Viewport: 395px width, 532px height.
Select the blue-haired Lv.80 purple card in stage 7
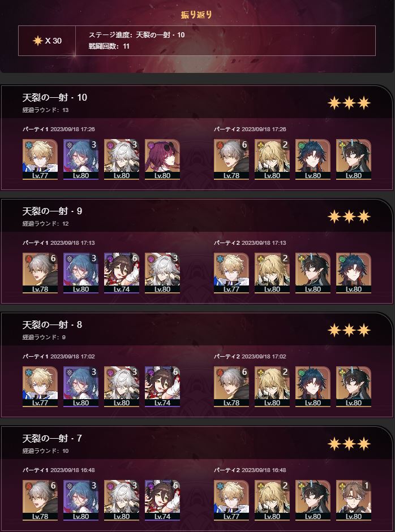click(80, 500)
